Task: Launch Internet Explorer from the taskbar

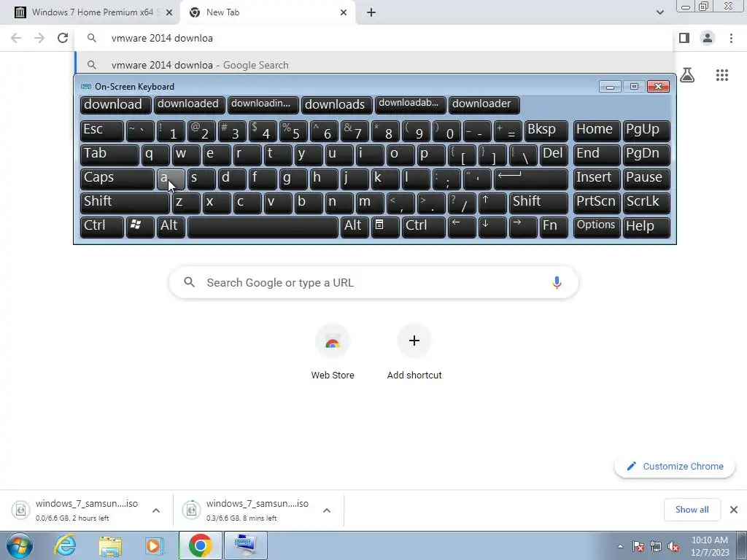Action: click(x=65, y=545)
